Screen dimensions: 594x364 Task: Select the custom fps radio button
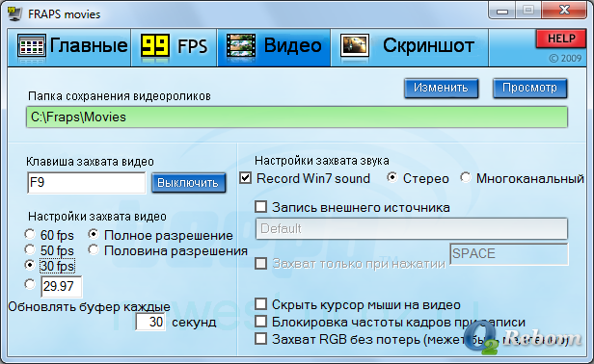coord(30,284)
